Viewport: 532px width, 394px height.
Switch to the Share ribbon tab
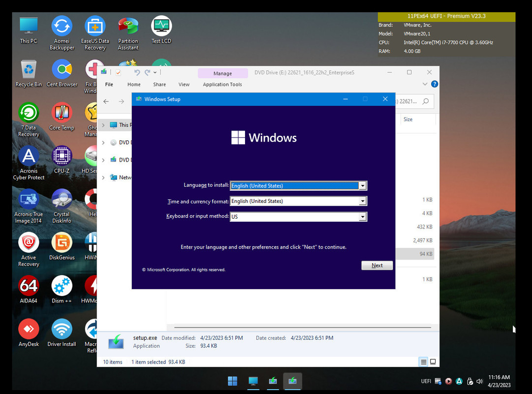159,84
